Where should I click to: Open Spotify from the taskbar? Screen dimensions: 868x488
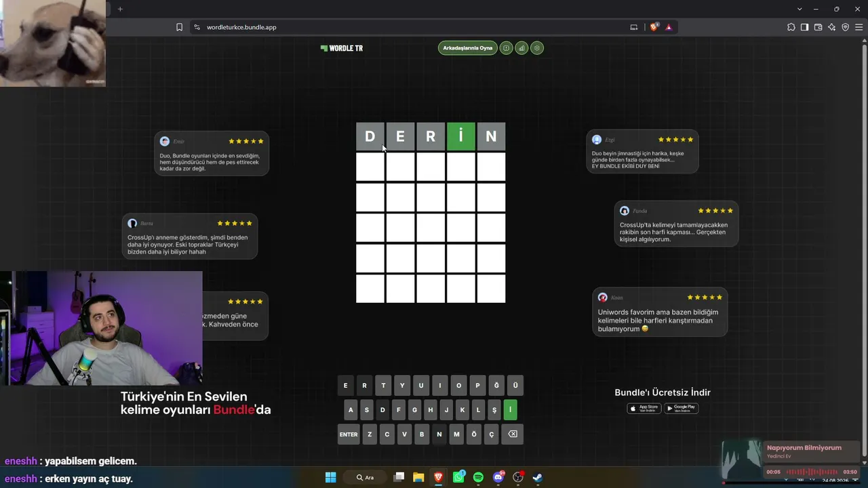click(478, 477)
